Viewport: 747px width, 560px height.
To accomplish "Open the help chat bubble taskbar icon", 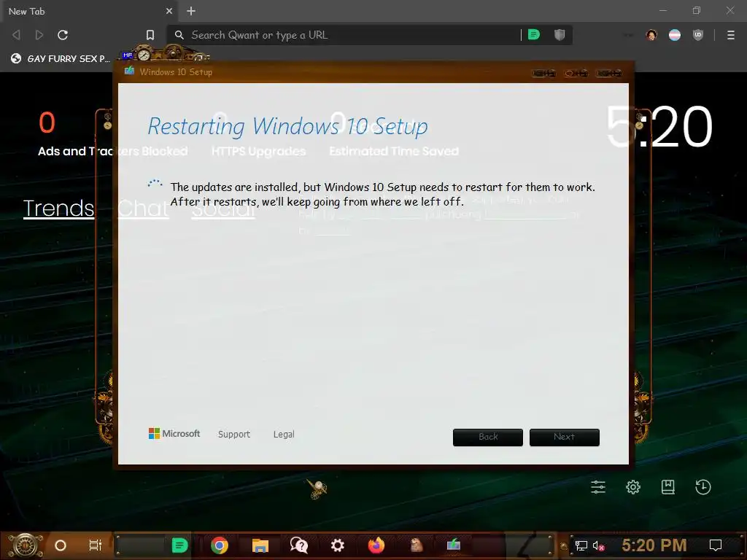I will [x=299, y=545].
